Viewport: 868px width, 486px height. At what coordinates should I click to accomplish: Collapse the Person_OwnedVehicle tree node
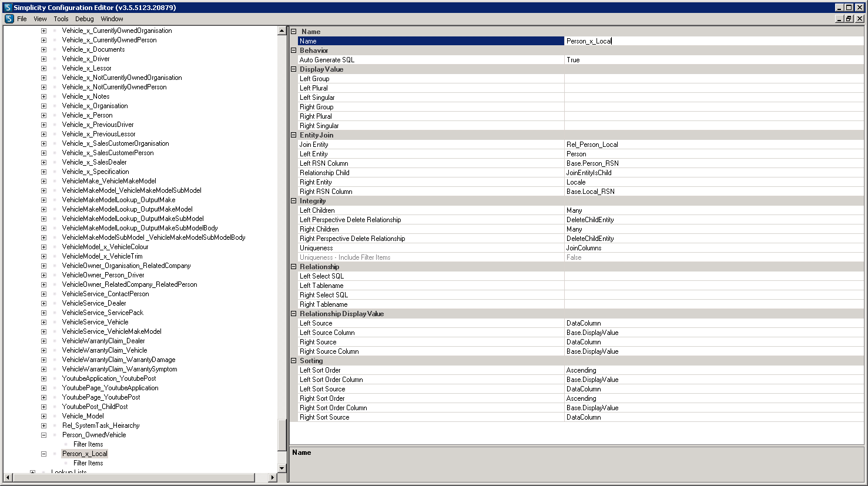(x=43, y=435)
